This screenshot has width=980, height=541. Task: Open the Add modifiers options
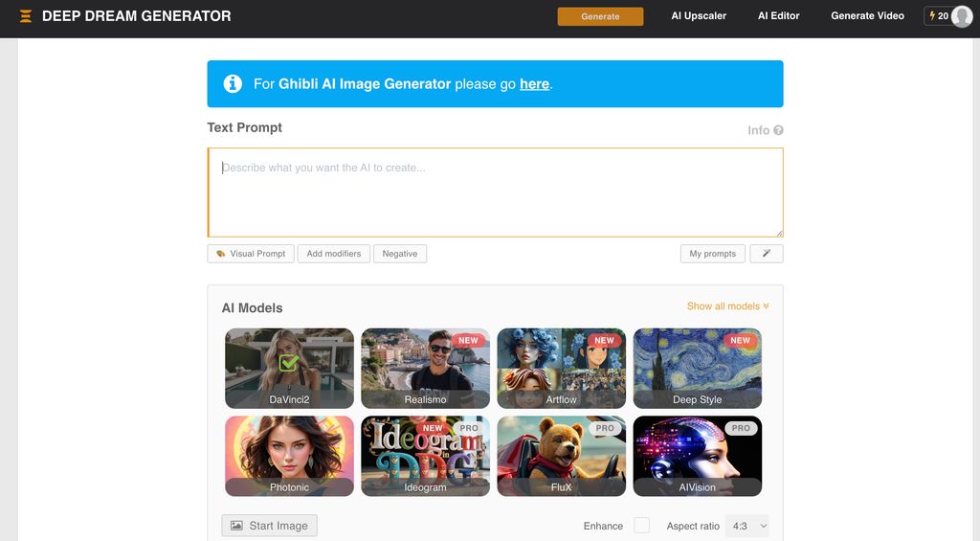click(x=334, y=254)
